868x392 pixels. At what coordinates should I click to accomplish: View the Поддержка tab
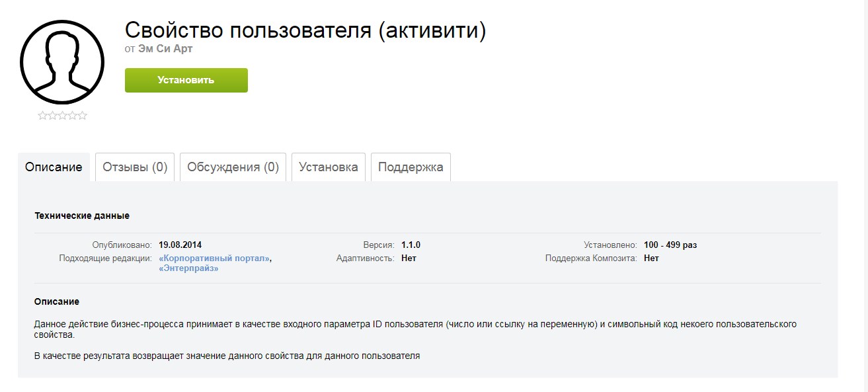click(x=410, y=167)
